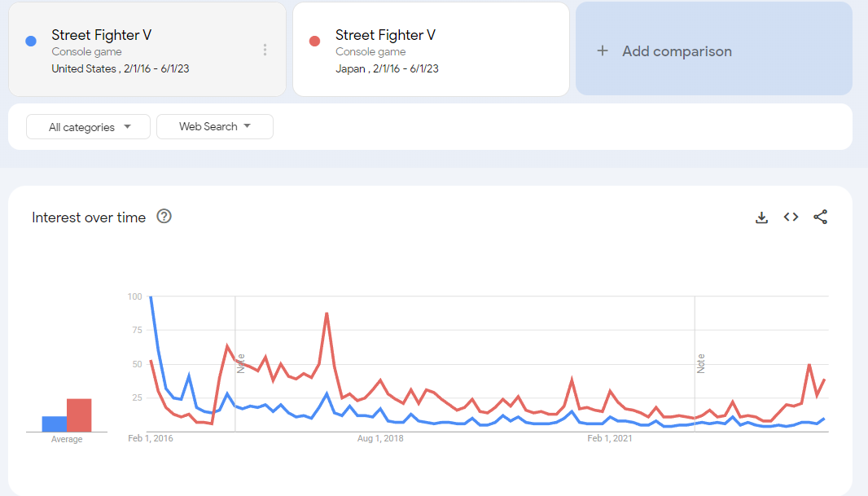
Task: Click the 50 value on the y-axis
Action: pos(137,364)
